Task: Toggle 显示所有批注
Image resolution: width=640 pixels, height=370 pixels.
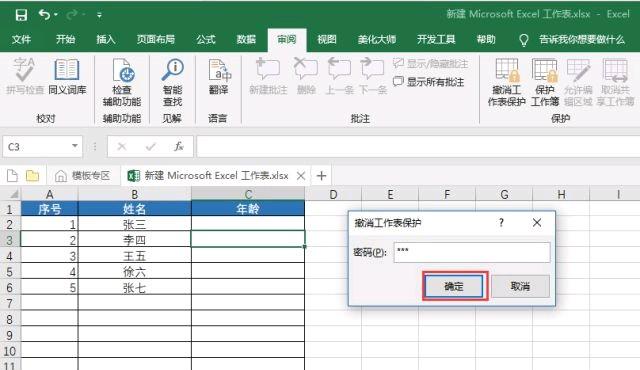Action: point(429,82)
